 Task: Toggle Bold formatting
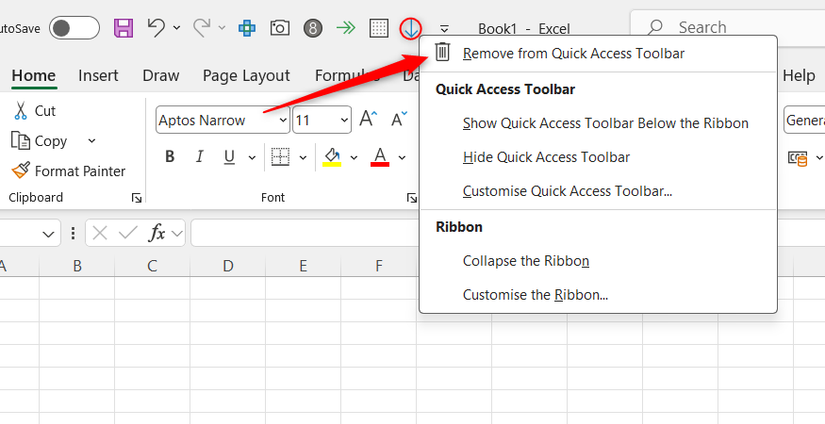coord(169,157)
